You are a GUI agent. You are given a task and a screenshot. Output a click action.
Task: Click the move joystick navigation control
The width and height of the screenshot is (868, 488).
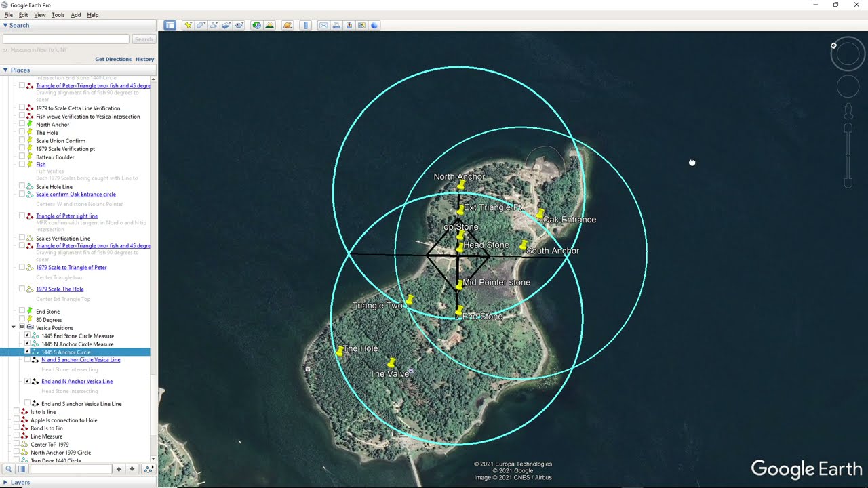848,86
